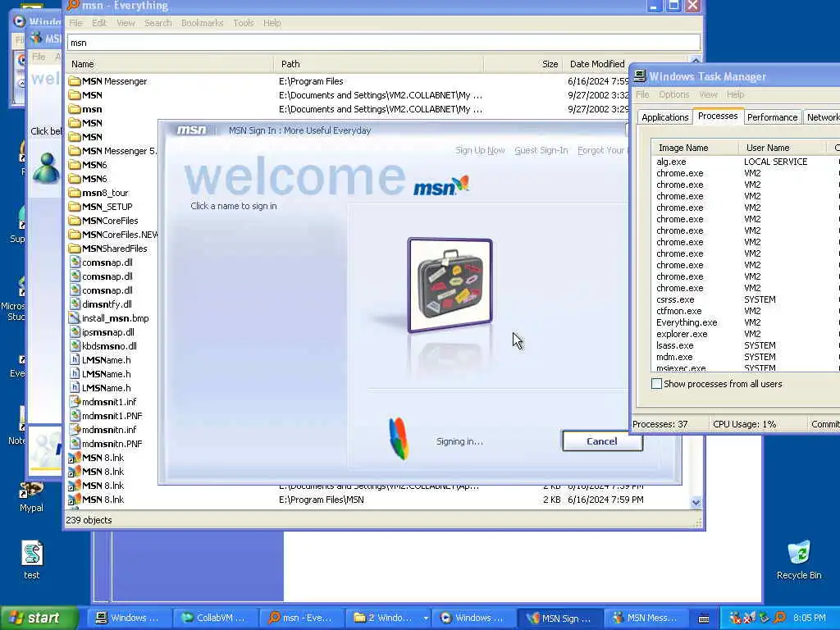Click the MSN Messenger buddy icon in the background window

pos(47,167)
